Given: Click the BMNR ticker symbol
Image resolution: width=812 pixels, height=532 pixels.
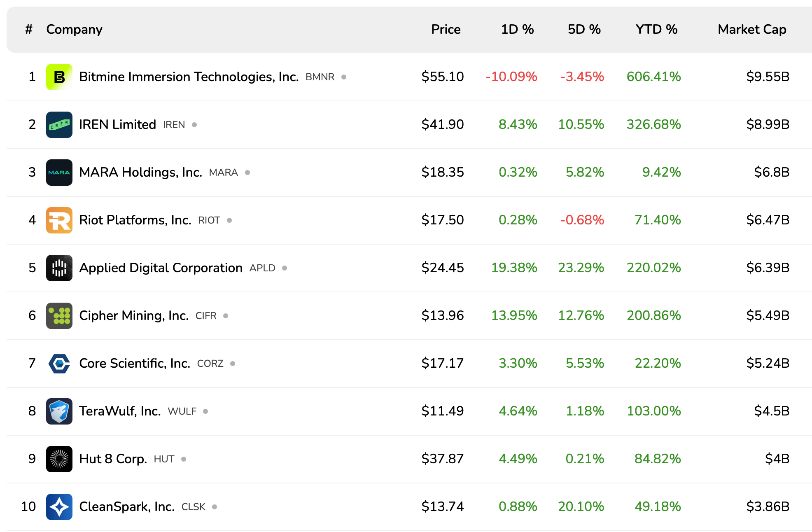Looking at the screenshot, I should point(320,77).
